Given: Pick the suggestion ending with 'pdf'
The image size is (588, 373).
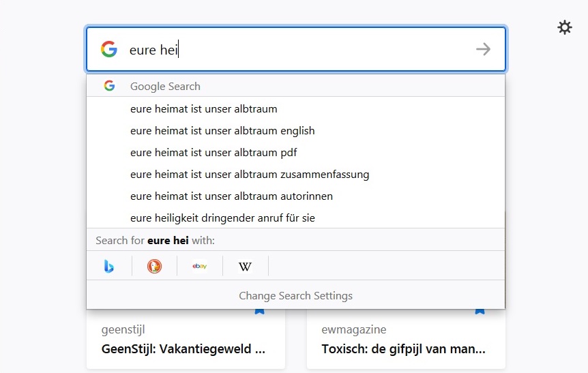Looking at the screenshot, I should pos(295,153).
